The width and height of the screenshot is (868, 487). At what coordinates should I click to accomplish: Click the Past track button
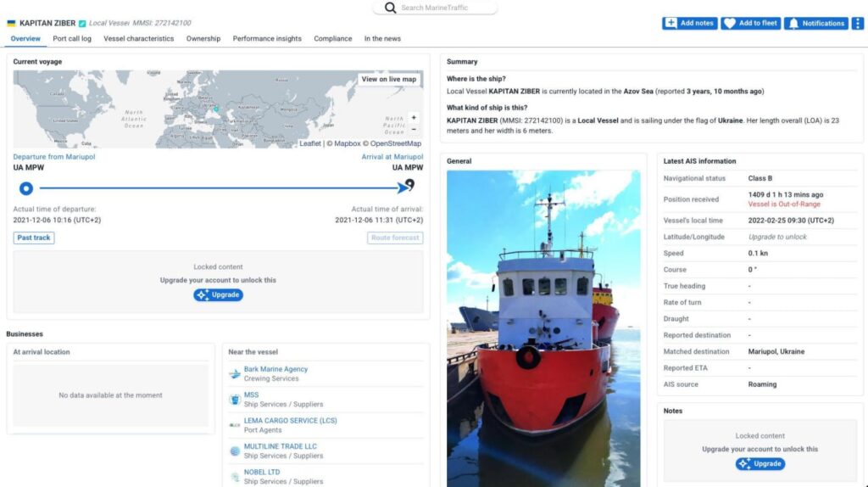pyautogui.click(x=34, y=238)
